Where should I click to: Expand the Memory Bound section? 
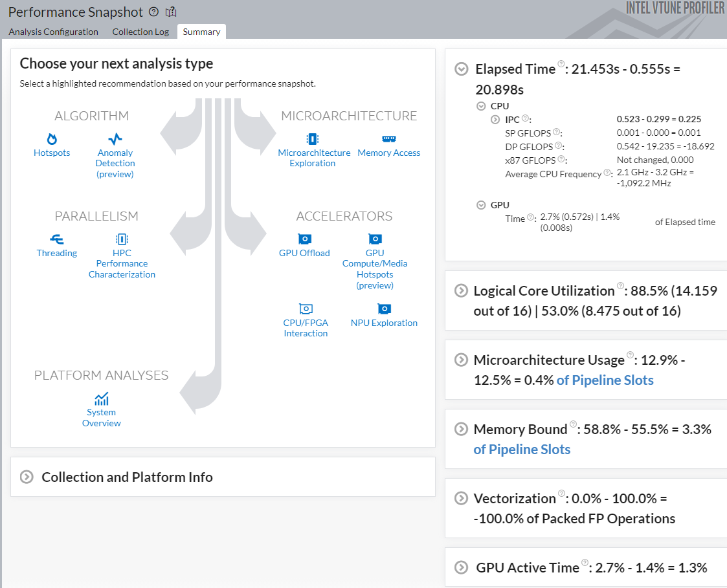point(461,430)
